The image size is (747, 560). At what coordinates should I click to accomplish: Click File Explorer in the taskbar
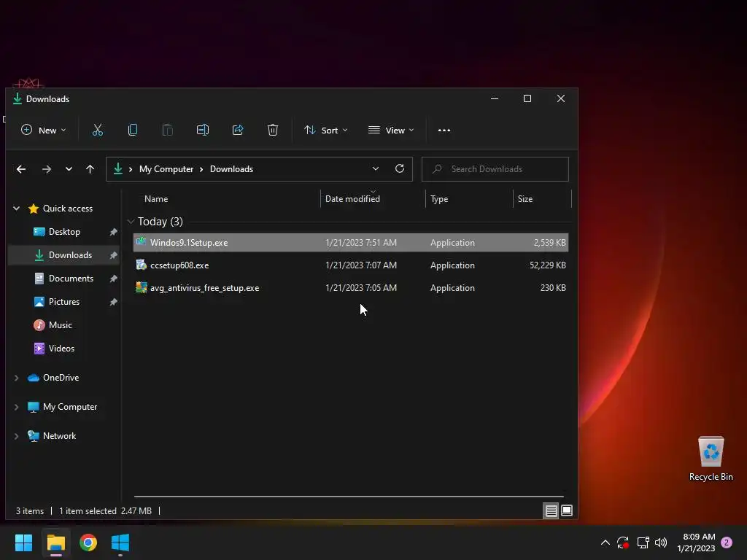point(55,542)
